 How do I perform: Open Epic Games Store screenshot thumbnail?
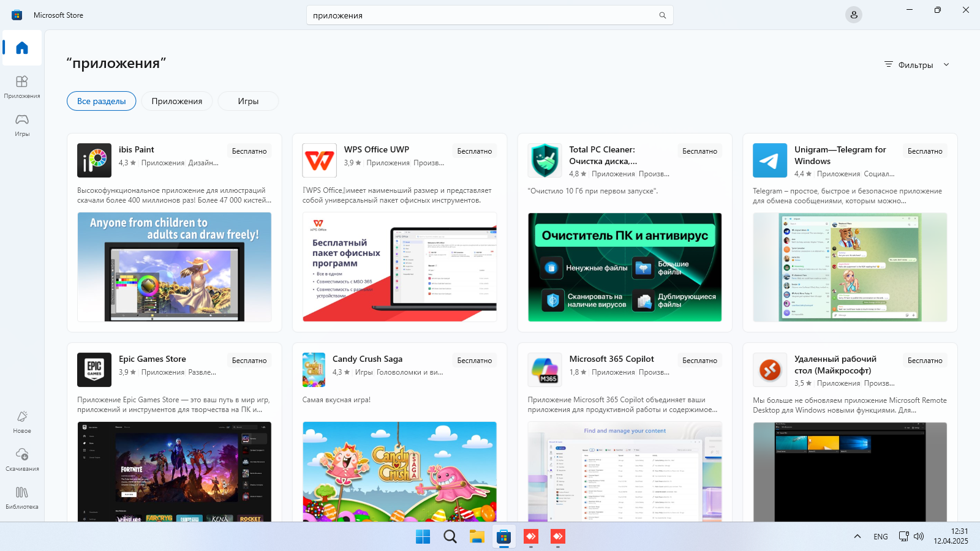[x=175, y=471]
